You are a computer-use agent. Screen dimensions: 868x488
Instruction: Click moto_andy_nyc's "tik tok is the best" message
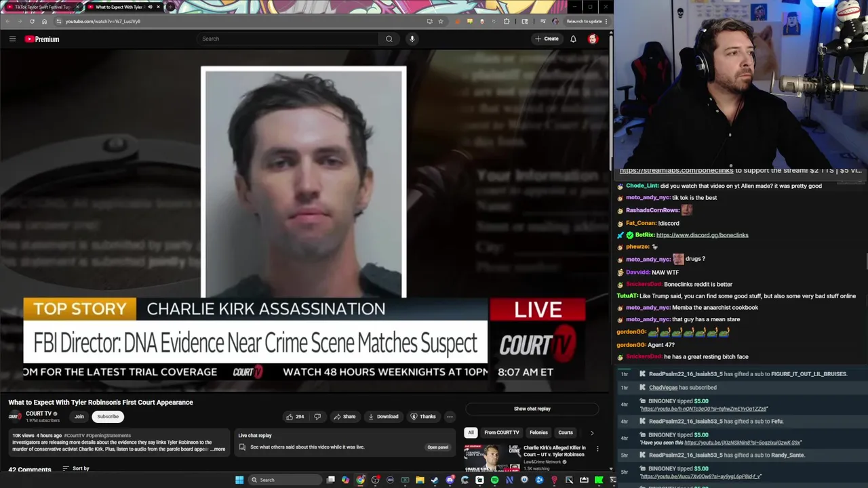click(694, 198)
